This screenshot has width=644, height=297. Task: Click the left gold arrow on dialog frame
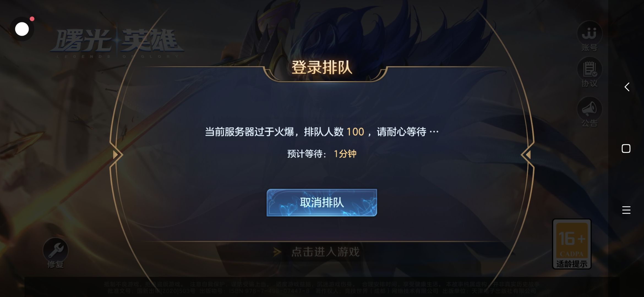[x=116, y=155]
